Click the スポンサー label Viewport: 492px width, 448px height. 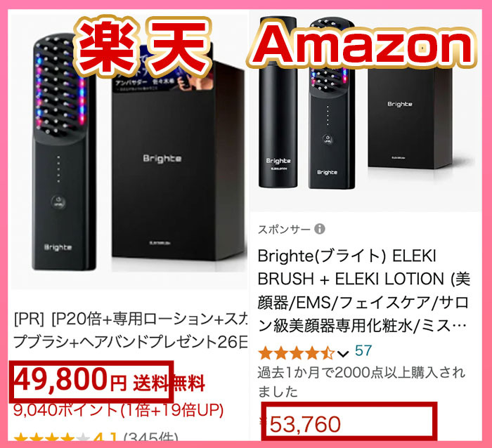(x=284, y=230)
